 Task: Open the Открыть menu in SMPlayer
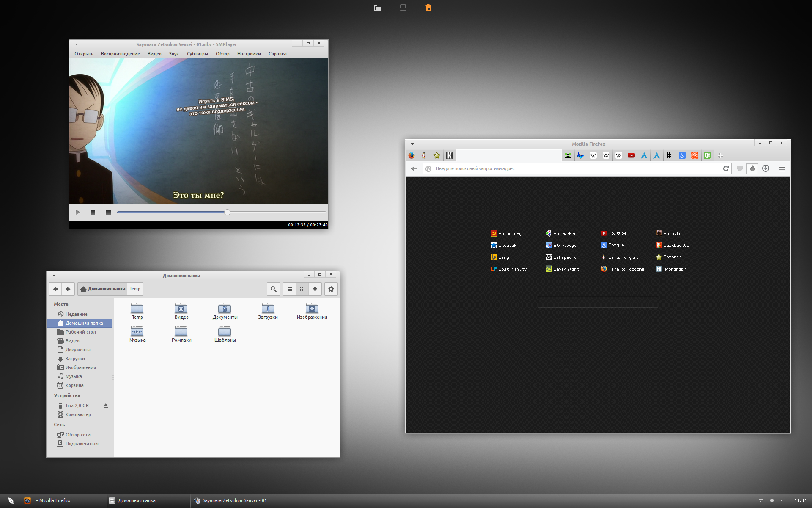[x=84, y=54]
